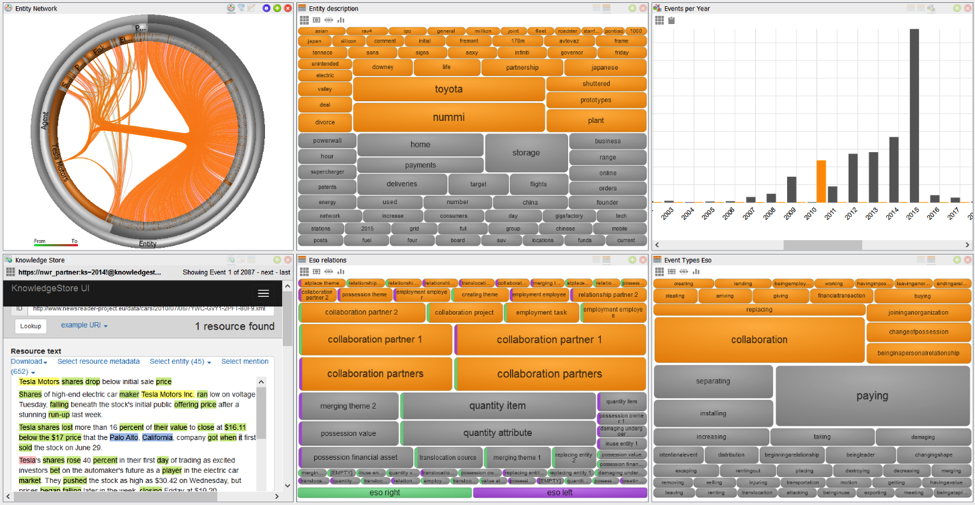Viewport: 975px width, 505px height.
Task: Open the 'Select entity (45)' dropdown
Action: pyautogui.click(x=180, y=361)
